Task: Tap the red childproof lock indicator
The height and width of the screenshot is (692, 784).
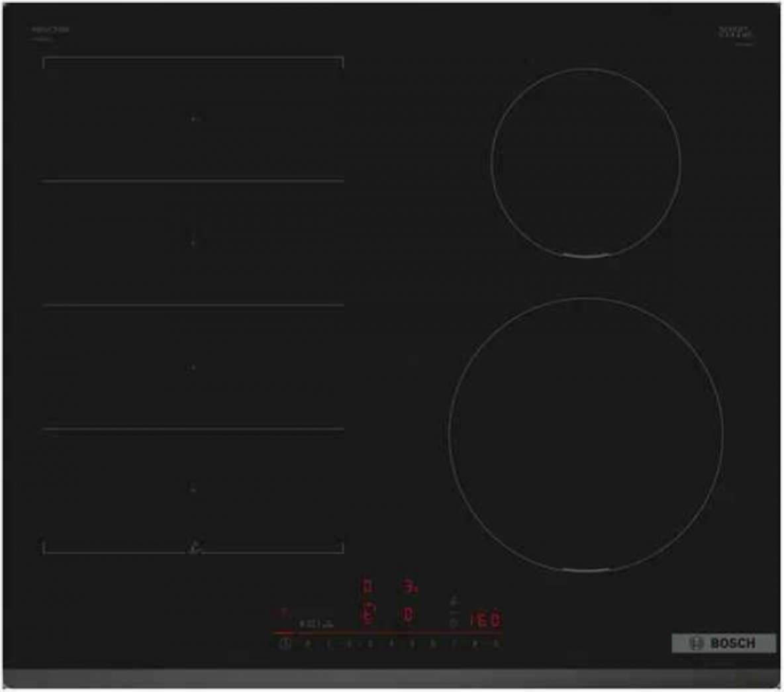Action: tap(283, 612)
